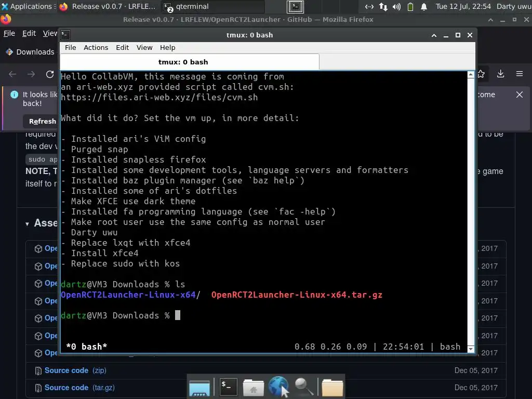Open the home File Manager dock icon
532x399 pixels.
pyautogui.click(x=253, y=387)
